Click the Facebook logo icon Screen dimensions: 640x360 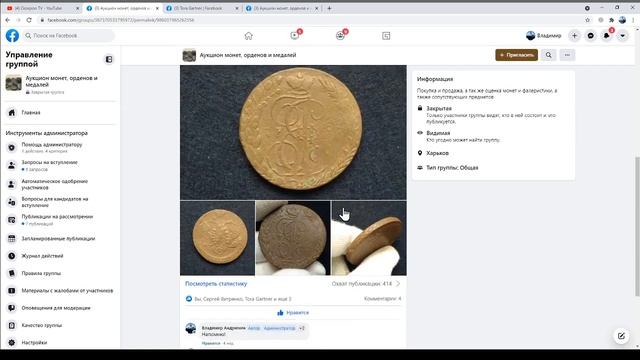12,36
